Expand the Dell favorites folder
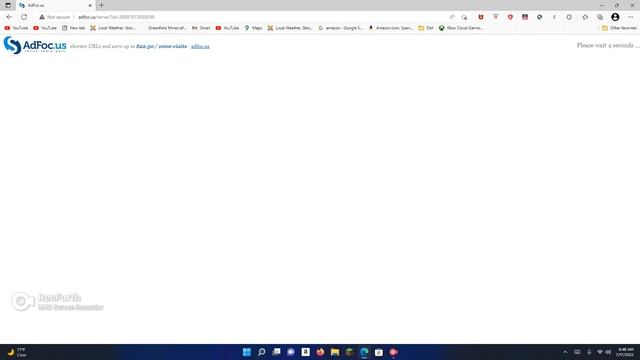The image size is (640, 360). click(x=426, y=28)
